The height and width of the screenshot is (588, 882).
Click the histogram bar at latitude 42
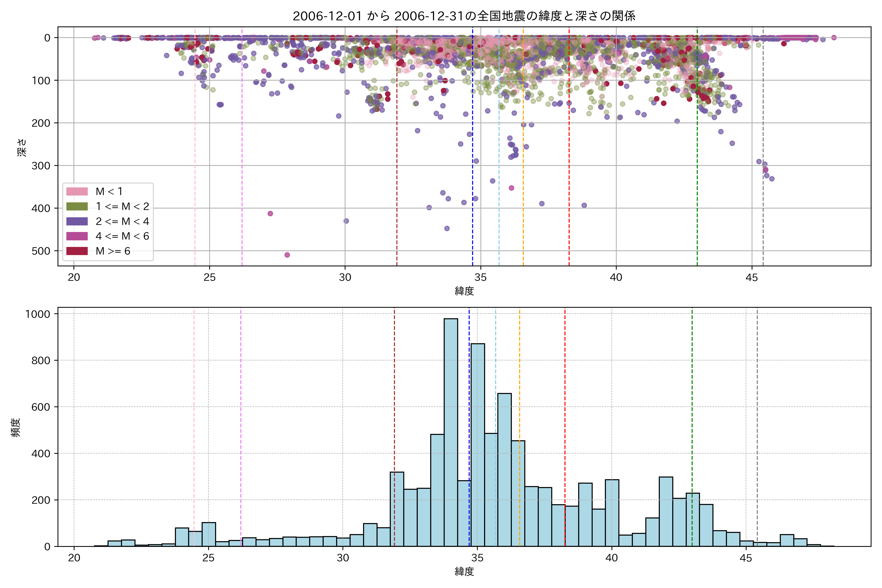click(x=666, y=512)
